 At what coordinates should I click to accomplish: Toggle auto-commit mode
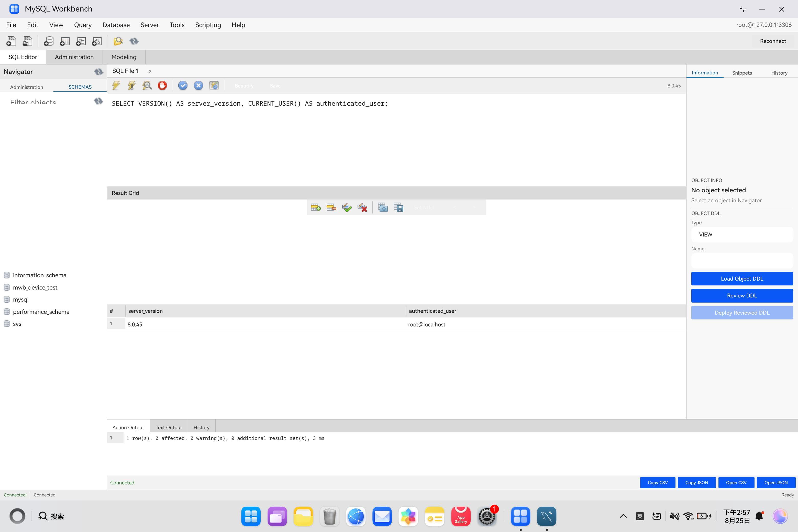(214, 85)
